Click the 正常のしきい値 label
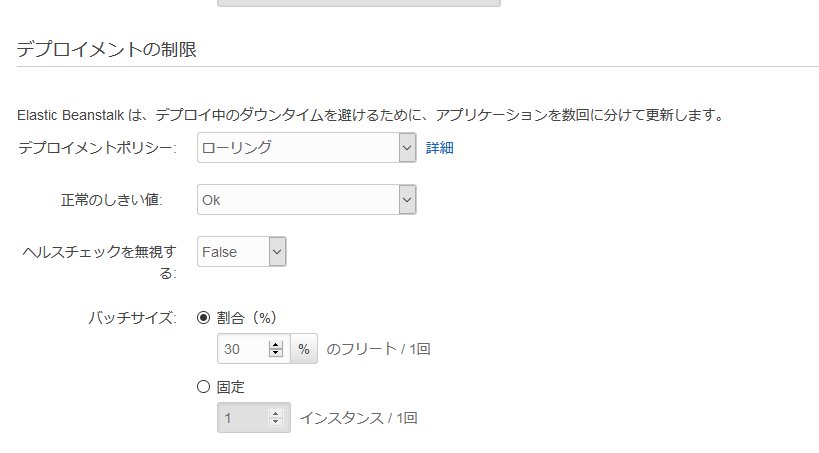Viewport: 819px width, 453px height. tap(111, 200)
